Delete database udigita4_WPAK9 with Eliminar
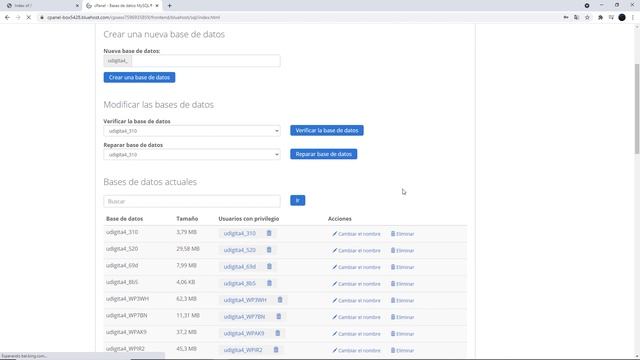Screen dimensions: 640x360 point(402,334)
